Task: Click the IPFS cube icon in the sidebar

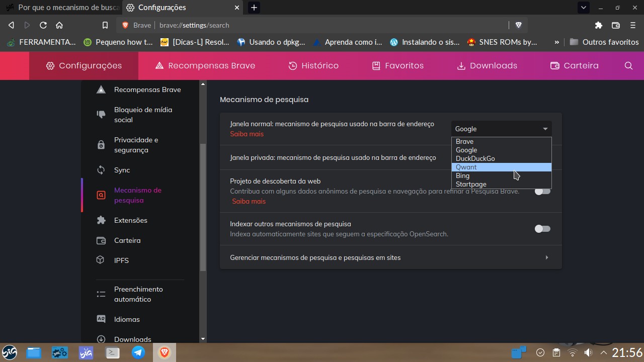Action: tap(101, 260)
